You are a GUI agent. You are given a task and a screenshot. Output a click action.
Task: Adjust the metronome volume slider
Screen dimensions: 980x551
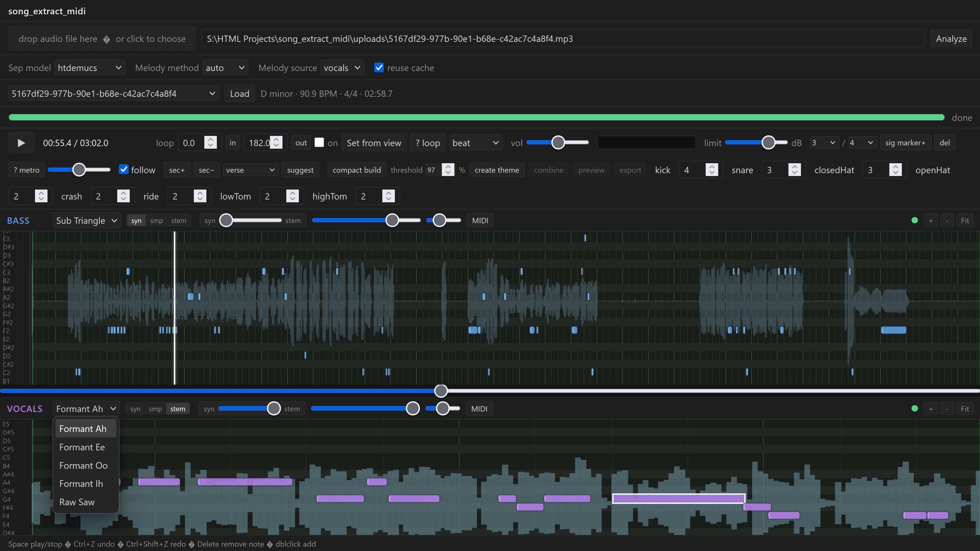click(x=79, y=170)
